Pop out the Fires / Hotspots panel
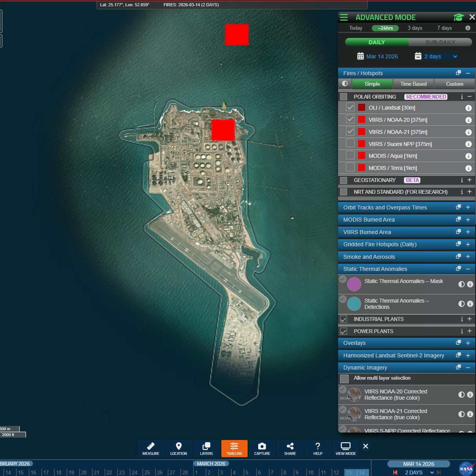Image resolution: width=476 pixels, height=476 pixels. pos(458,73)
